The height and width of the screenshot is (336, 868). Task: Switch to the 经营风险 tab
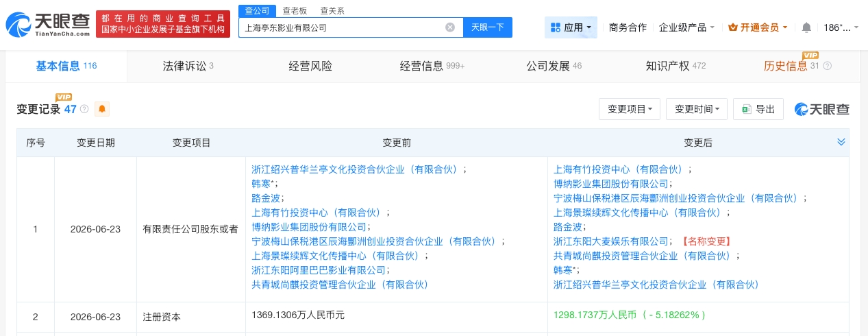(x=310, y=66)
